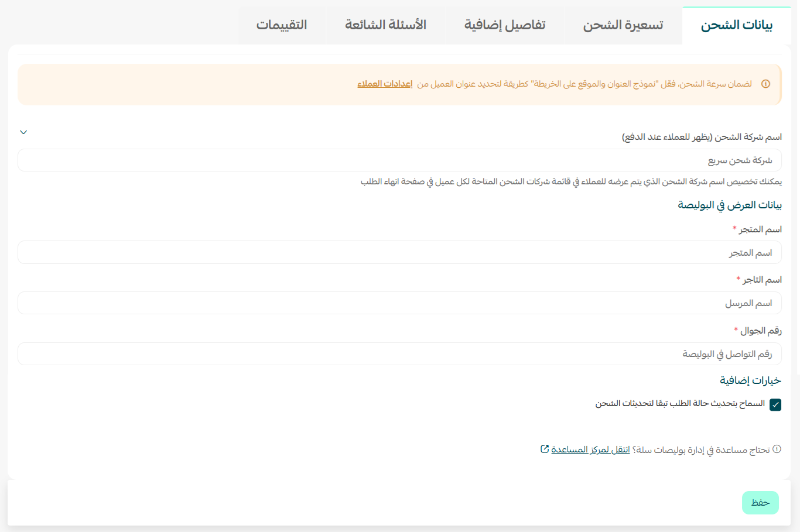
Task: Focus the رقم التواصل في البوليصة field
Action: coord(399,354)
